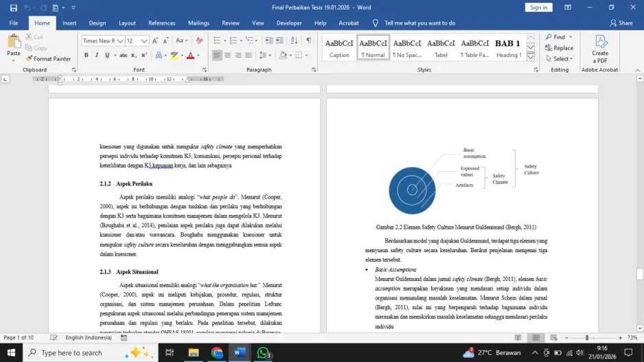Expand the Styles gallery More button
Viewport: 644px width, 362px height.
tap(531, 57)
